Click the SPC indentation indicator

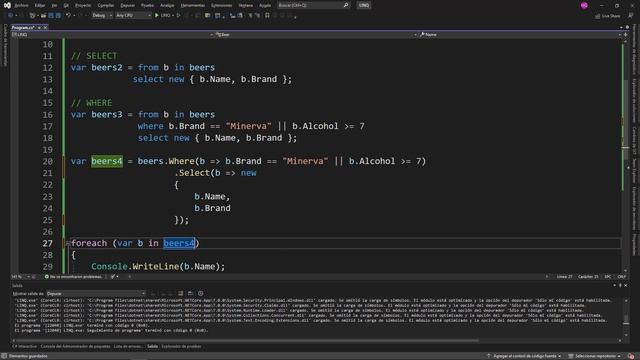point(608,277)
